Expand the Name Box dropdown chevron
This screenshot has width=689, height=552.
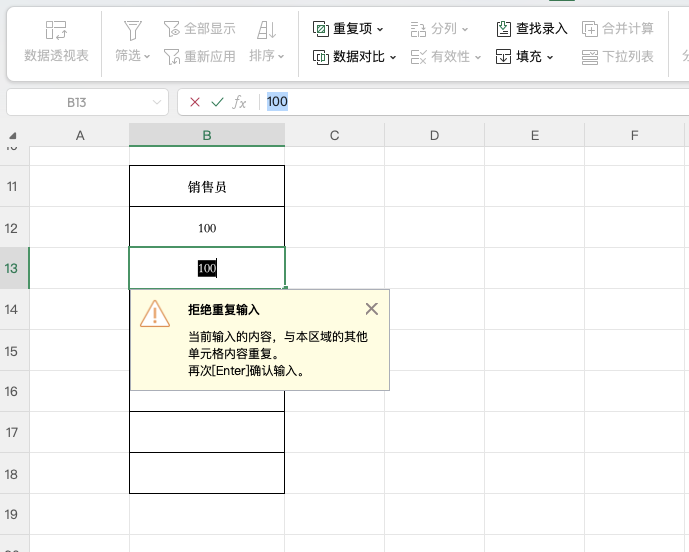click(156, 102)
